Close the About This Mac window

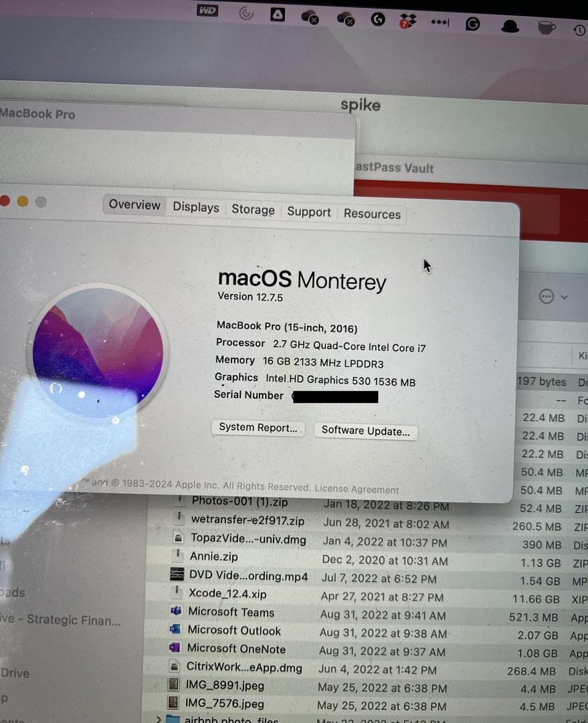click(5, 201)
